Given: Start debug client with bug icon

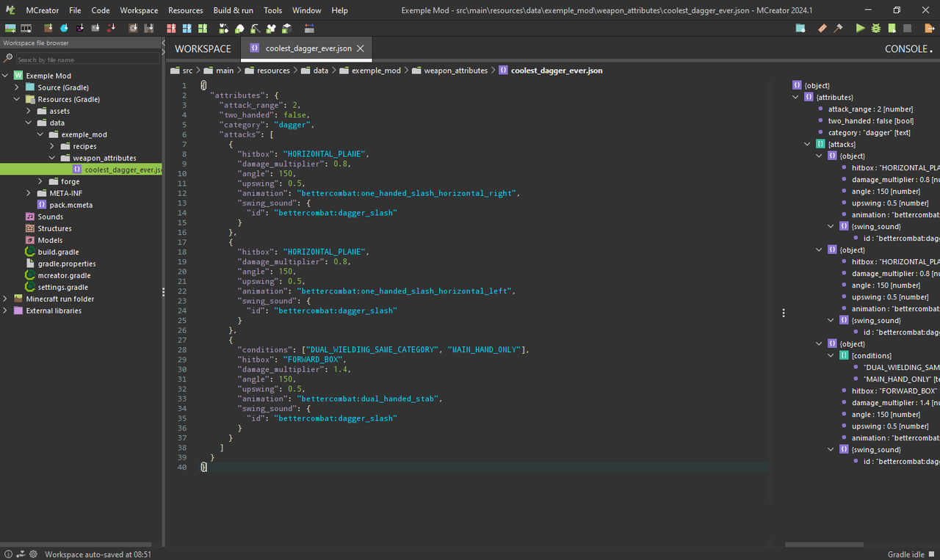Looking at the screenshot, I should coord(876,29).
